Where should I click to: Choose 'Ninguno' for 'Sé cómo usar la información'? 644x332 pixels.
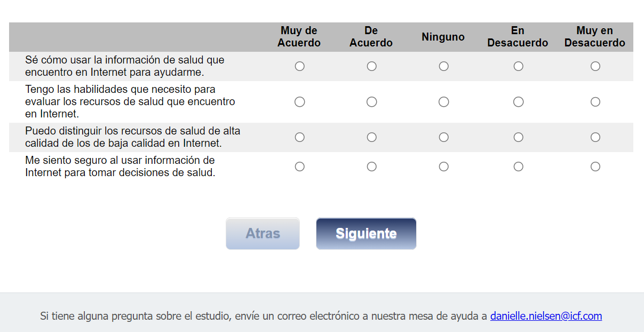tap(444, 66)
